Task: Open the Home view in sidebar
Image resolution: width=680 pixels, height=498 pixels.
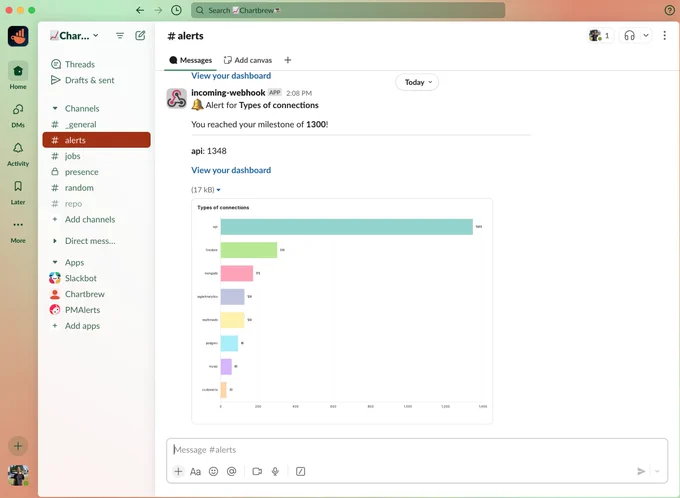Action: click(18, 75)
